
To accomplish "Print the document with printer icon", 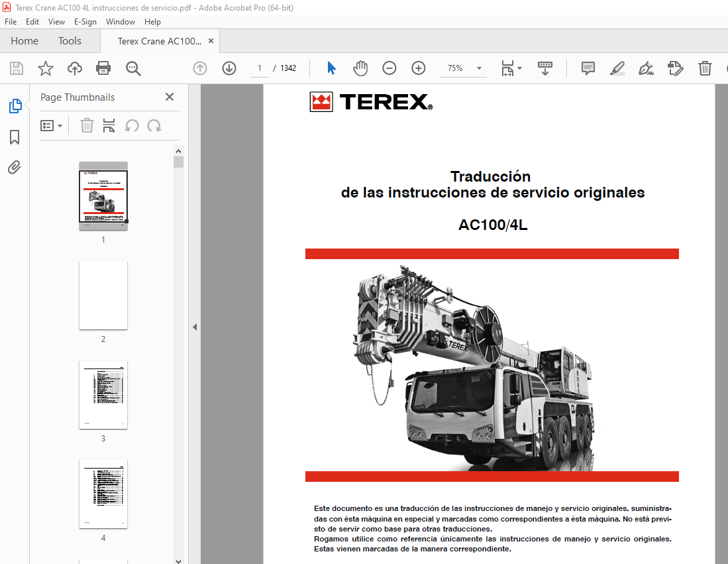I will [103, 68].
